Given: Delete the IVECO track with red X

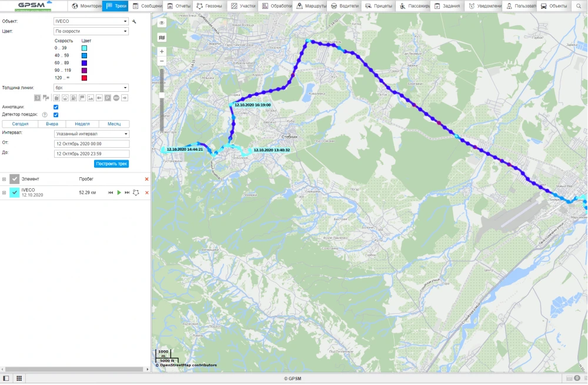Looking at the screenshot, I should coord(146,192).
